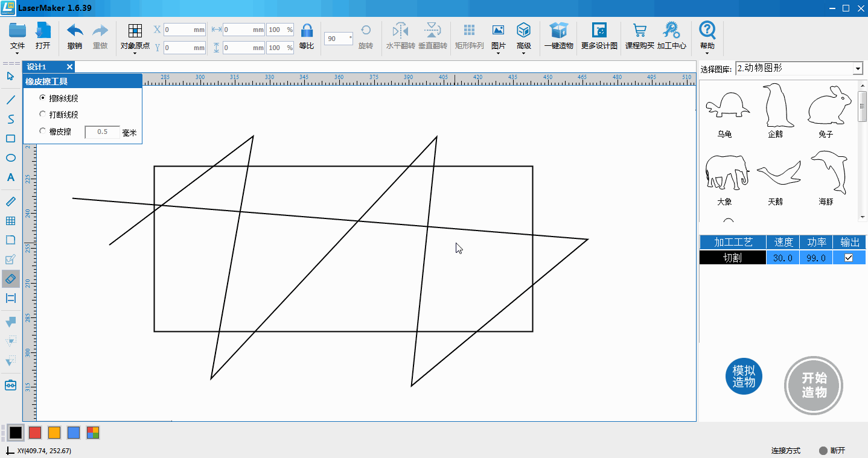Viewport: 868px width, 458px height.
Task: Pick the blue color swatch
Action: click(x=74, y=432)
